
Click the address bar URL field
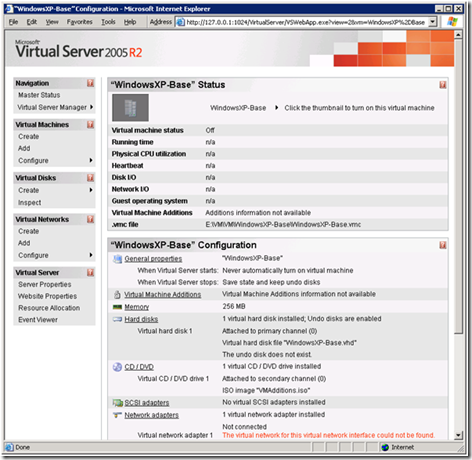pyautogui.click(x=305, y=22)
